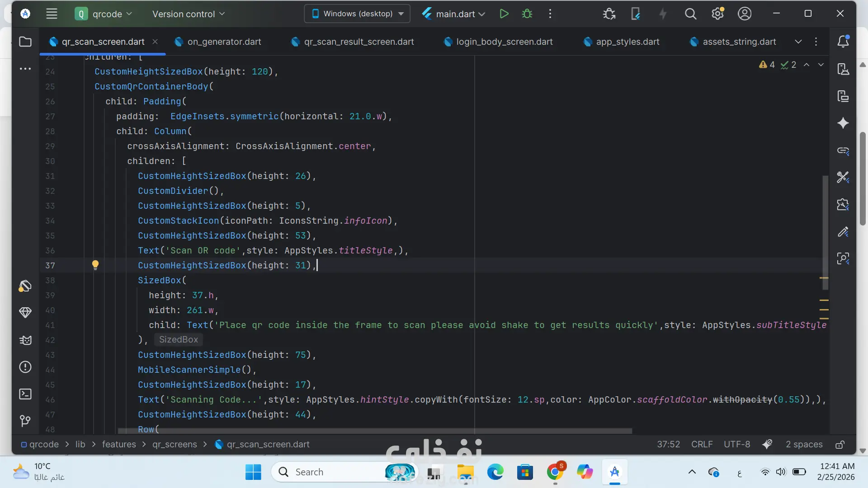Toggle read-only lock in status bar
Viewport: 868px width, 488px height.
[x=840, y=445]
